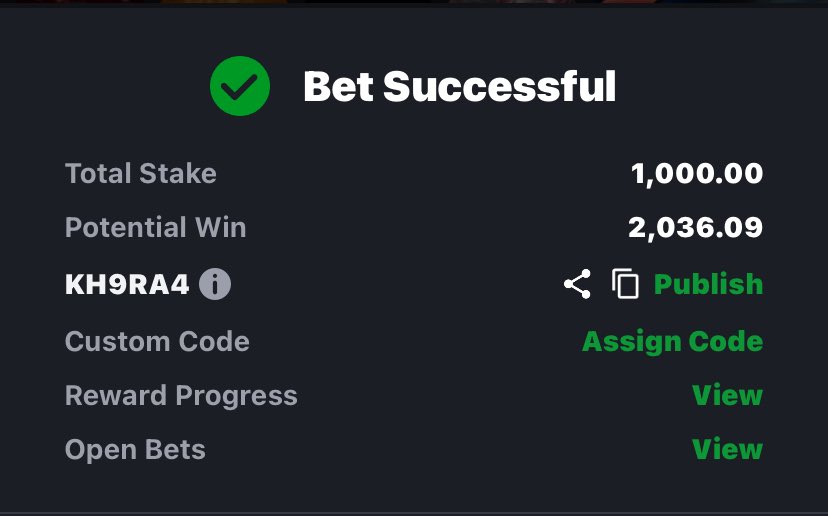Click the image banner strip above the panel
828x516 pixels.
tap(414, 3)
